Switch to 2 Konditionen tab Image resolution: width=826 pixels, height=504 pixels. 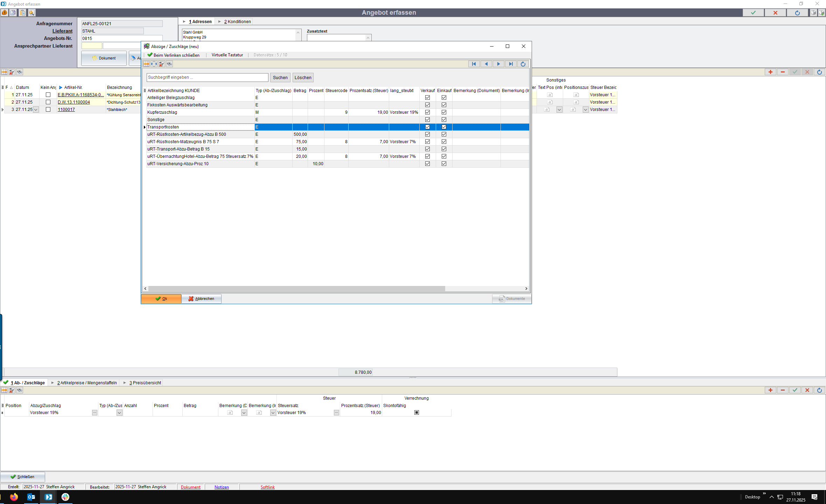(x=237, y=22)
